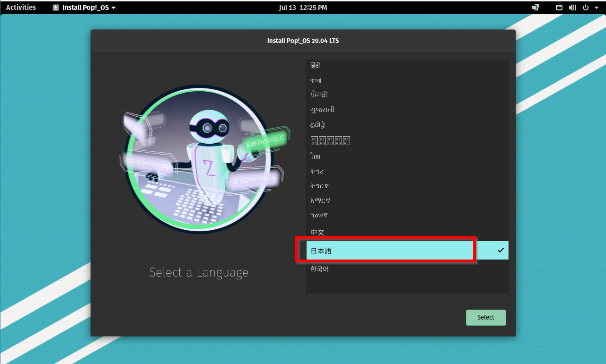Image resolution: width=606 pixels, height=364 pixels.
Task: Click the wired network icon
Action: coord(559,8)
